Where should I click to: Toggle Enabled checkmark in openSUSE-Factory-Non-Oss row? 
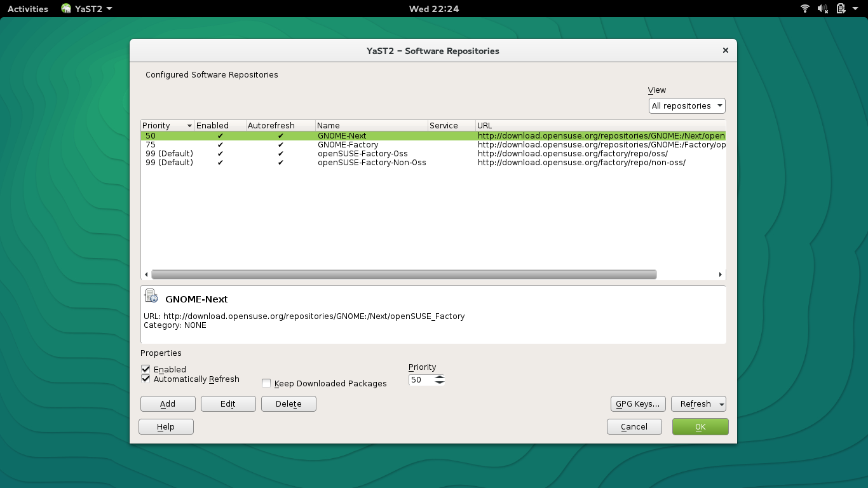click(220, 163)
